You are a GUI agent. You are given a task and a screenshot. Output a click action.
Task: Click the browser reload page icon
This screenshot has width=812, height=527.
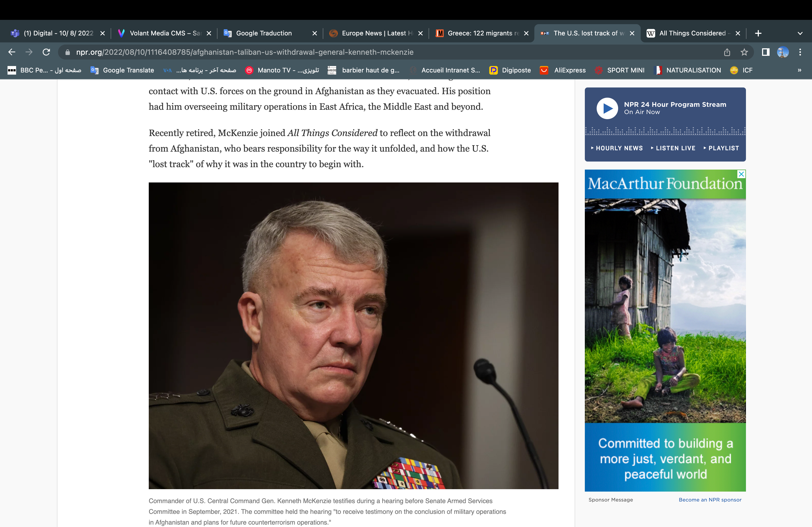pos(46,52)
